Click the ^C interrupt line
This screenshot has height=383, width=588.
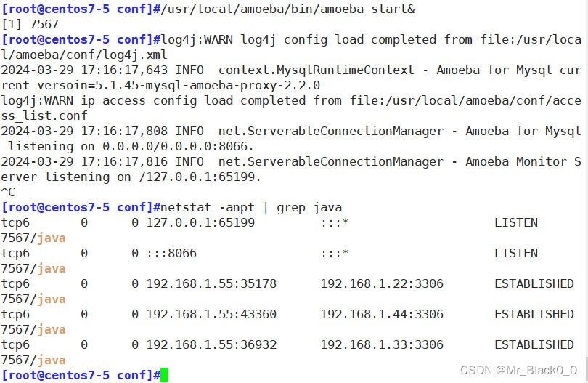click(x=8, y=192)
